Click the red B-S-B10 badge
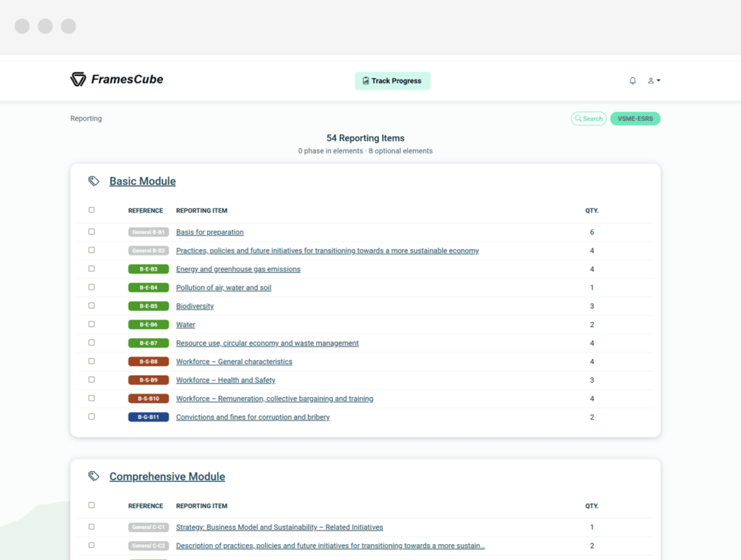This screenshot has height=560, width=741. pyautogui.click(x=148, y=399)
